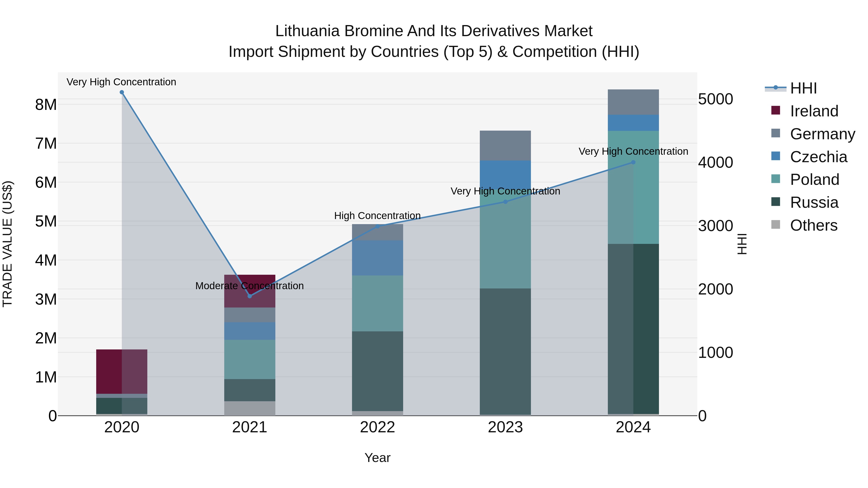Toggle Czechia series in legend
Screen dimensions: 868x488
point(809,157)
